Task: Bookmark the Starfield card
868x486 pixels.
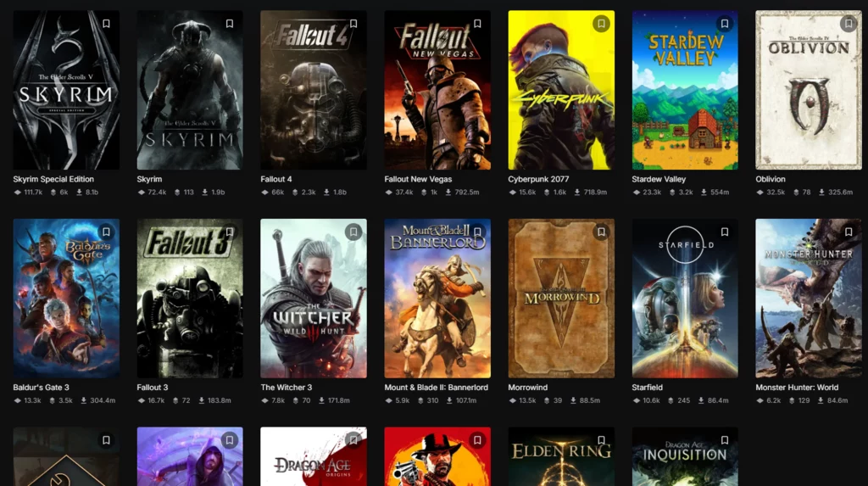Action: 725,232
